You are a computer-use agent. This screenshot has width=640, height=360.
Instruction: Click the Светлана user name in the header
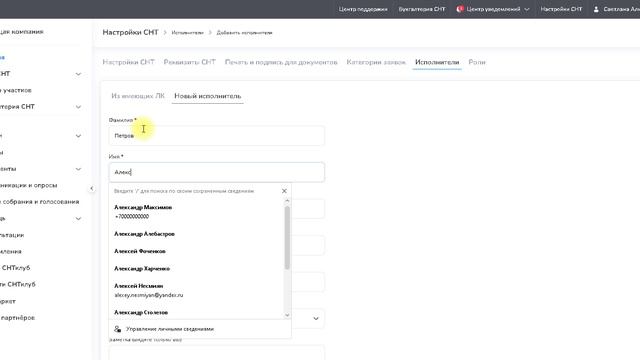tap(622, 9)
